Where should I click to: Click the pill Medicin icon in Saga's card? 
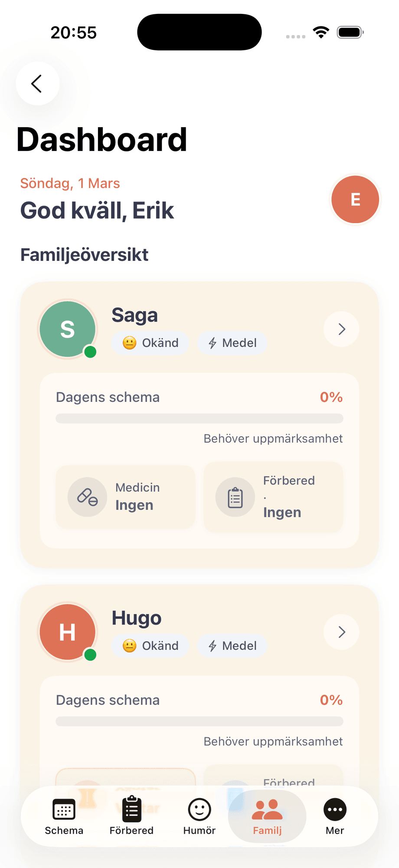87,497
